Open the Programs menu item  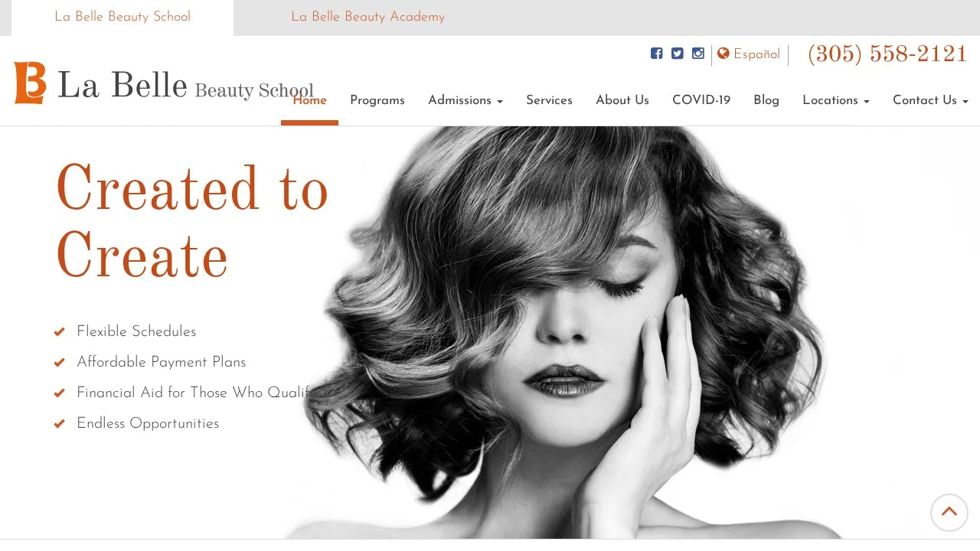377,100
